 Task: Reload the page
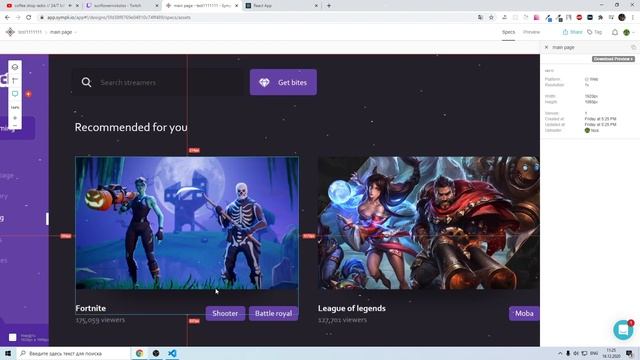click(x=29, y=18)
